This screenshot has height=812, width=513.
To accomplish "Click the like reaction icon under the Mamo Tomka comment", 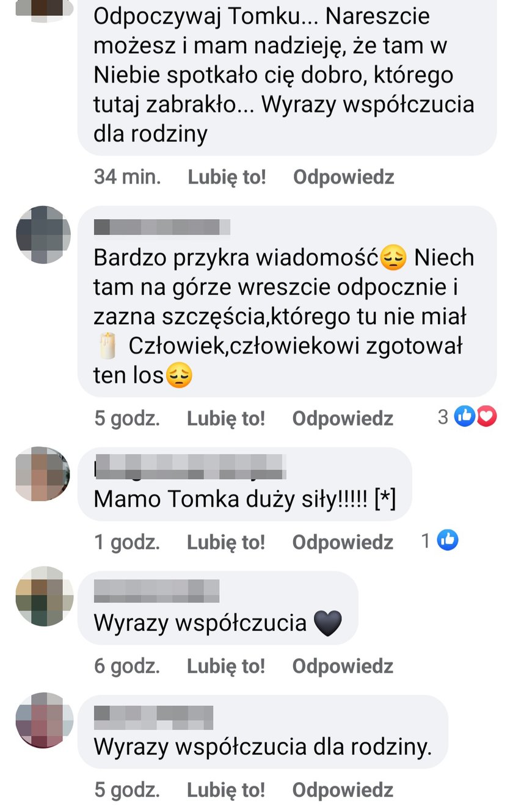I will point(448,540).
